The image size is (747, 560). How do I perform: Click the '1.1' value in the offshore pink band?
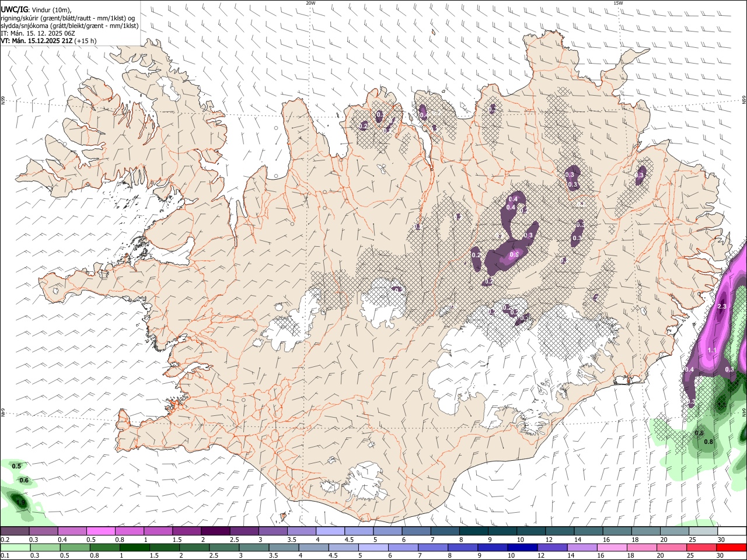[x=712, y=350]
